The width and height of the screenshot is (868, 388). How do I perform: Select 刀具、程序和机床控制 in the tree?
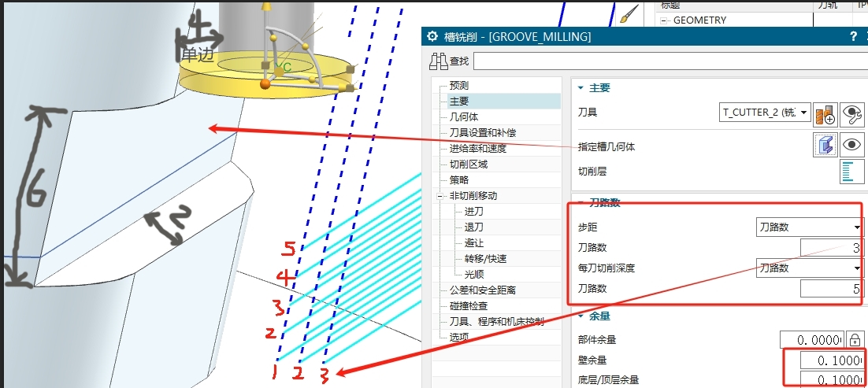496,322
